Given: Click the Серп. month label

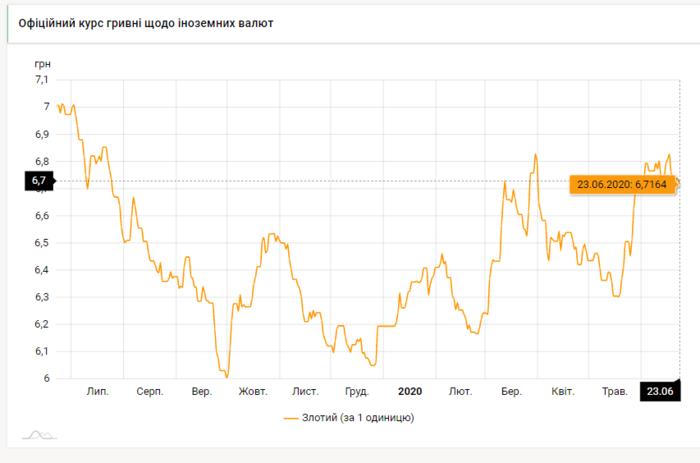Looking at the screenshot, I should 150,391.
